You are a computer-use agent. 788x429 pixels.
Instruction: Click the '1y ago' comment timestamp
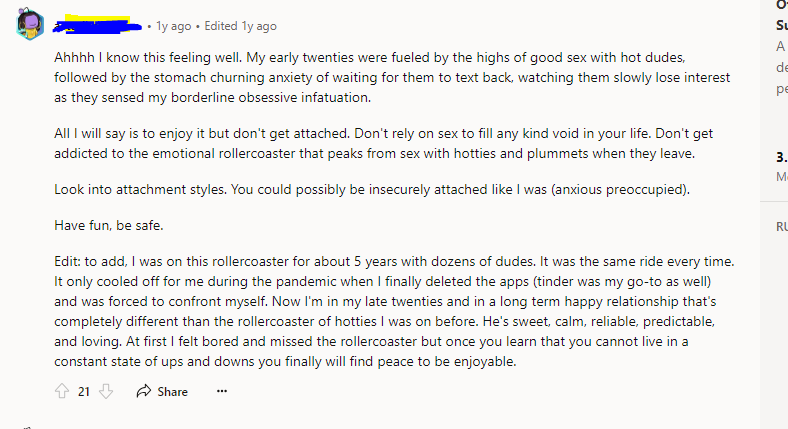coord(171,26)
